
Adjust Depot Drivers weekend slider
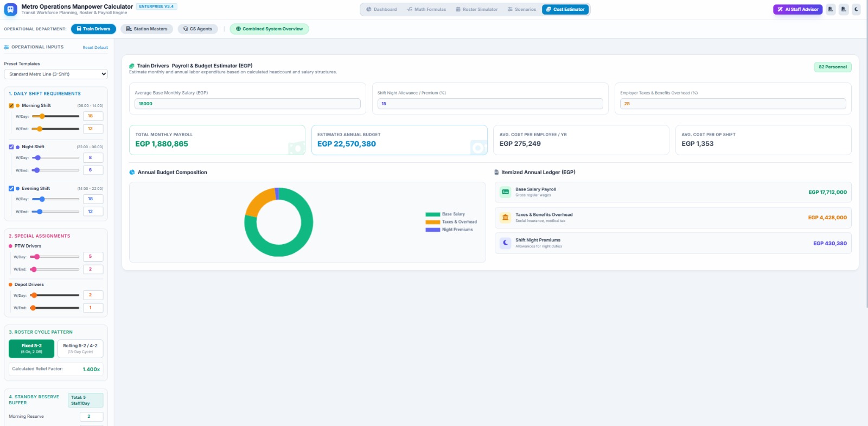54,308
